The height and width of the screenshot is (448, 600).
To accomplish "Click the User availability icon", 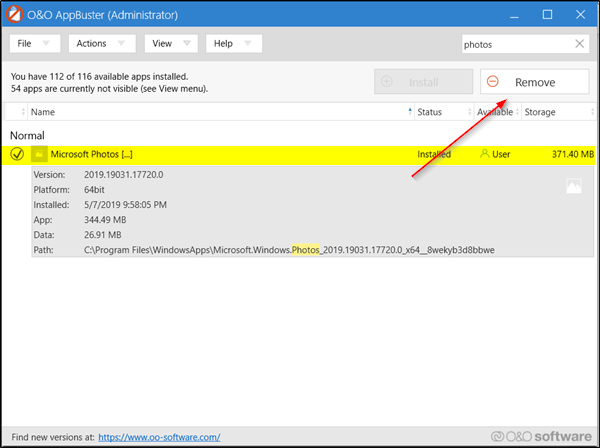I will 484,154.
